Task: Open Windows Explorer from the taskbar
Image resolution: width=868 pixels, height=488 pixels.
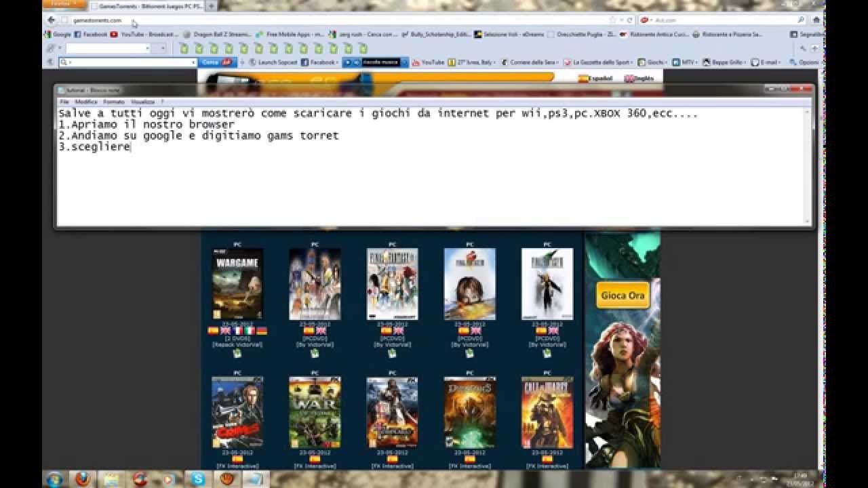Action: 111,479
